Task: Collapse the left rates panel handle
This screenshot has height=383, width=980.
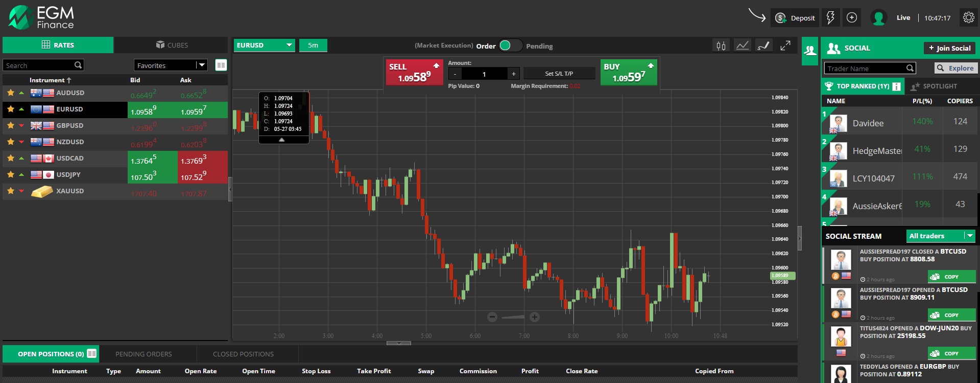Action: click(x=230, y=189)
